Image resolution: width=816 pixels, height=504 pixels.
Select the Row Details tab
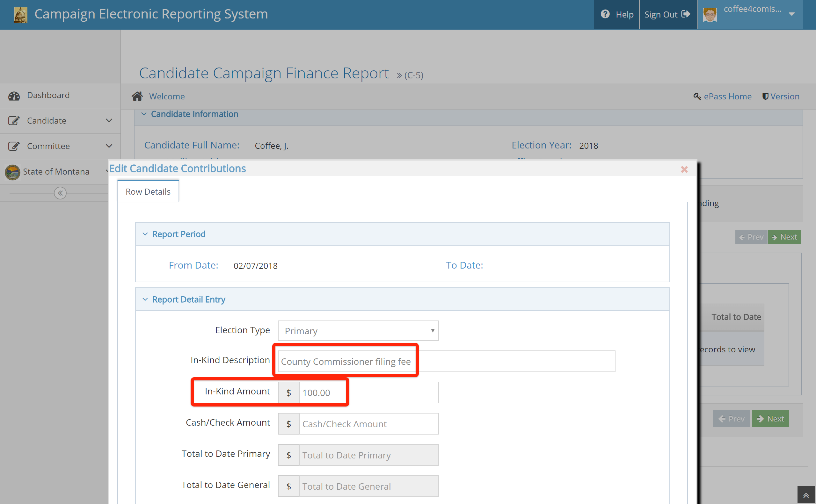[148, 192]
